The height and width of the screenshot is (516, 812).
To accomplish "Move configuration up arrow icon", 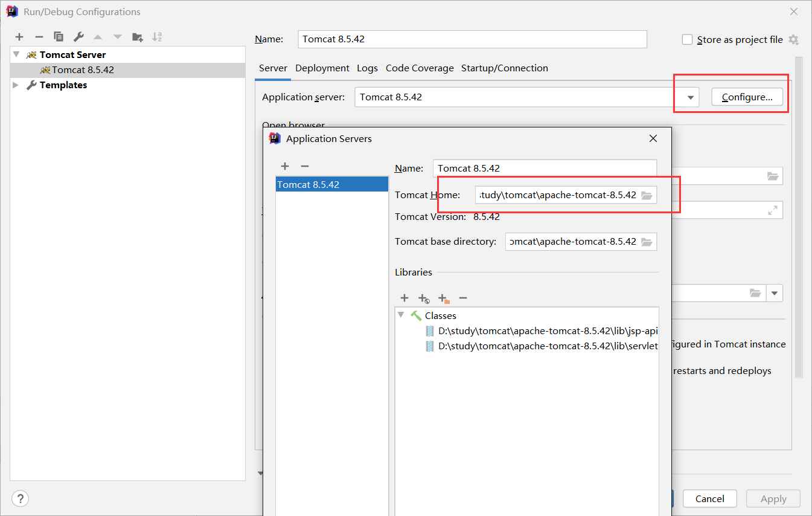I will point(98,37).
